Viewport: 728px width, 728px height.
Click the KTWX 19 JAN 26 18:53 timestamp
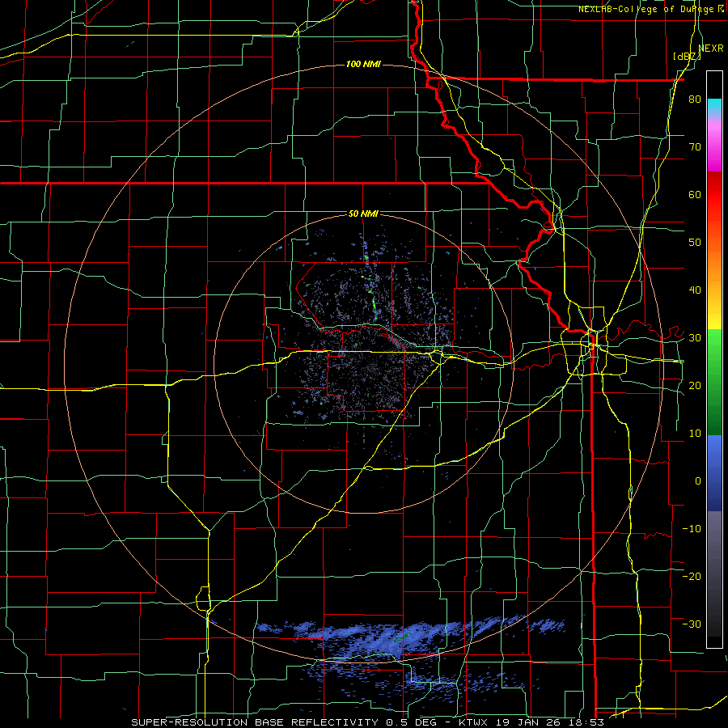[x=531, y=722]
